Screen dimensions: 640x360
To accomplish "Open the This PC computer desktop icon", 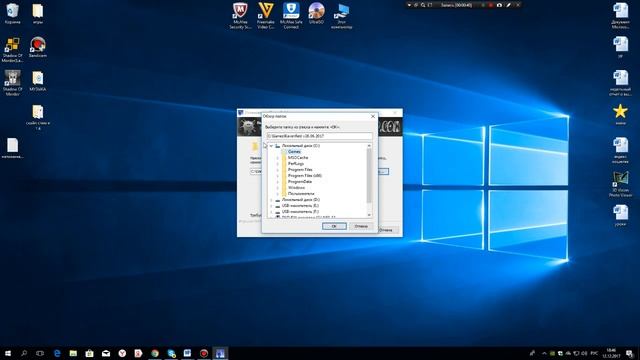I will 342,16.
